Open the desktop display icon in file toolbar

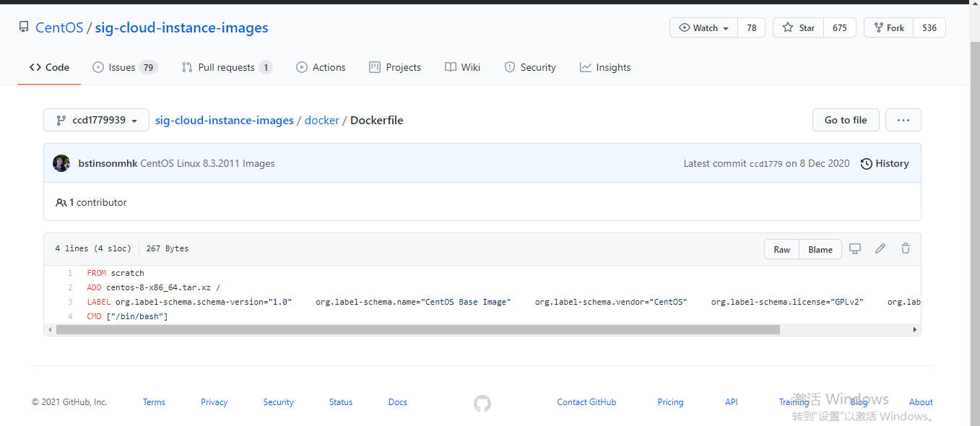855,249
